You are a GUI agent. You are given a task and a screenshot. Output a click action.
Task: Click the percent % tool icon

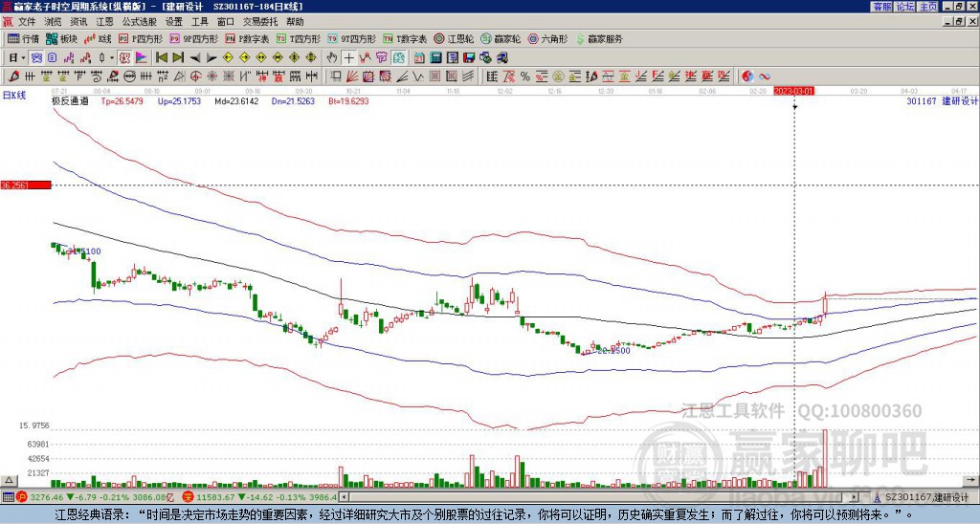[x=525, y=76]
